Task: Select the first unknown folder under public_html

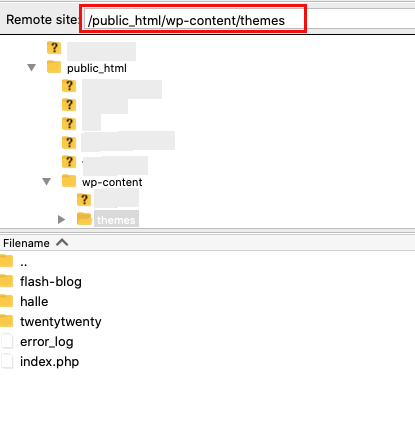Action: 69,86
